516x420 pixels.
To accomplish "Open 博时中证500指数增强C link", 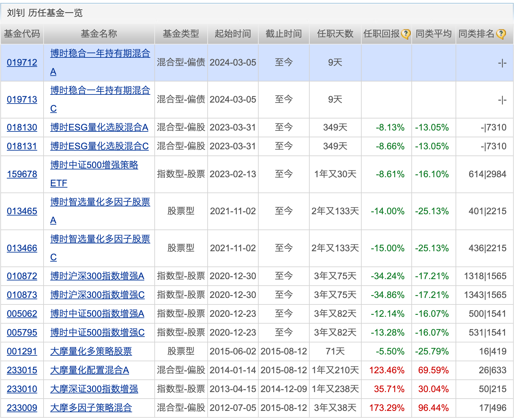I will 97,332.
